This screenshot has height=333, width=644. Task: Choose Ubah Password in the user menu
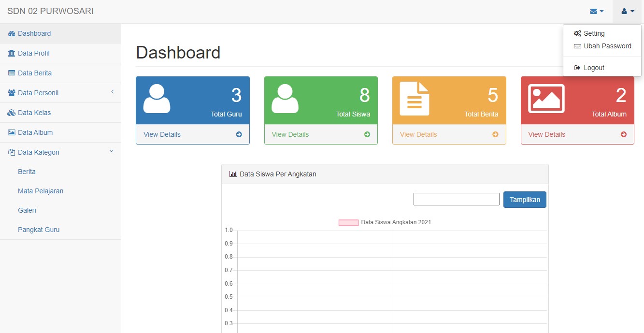coord(607,46)
